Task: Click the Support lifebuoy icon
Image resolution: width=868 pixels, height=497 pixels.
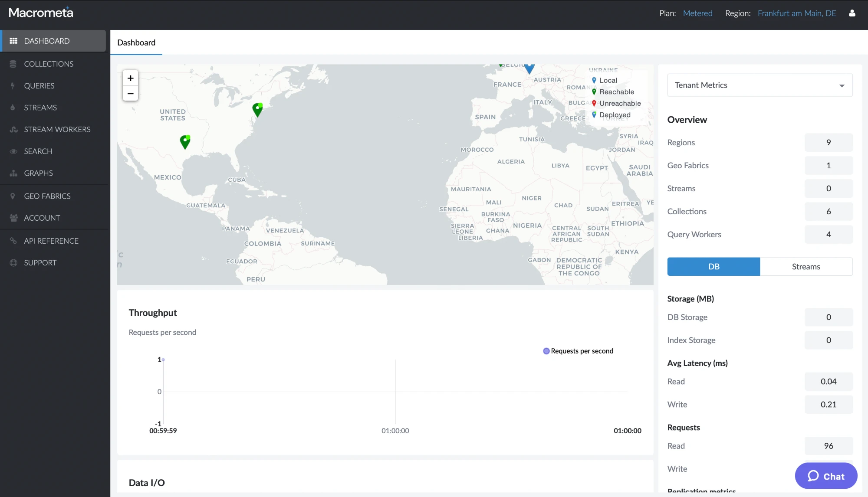Action: [x=13, y=263]
